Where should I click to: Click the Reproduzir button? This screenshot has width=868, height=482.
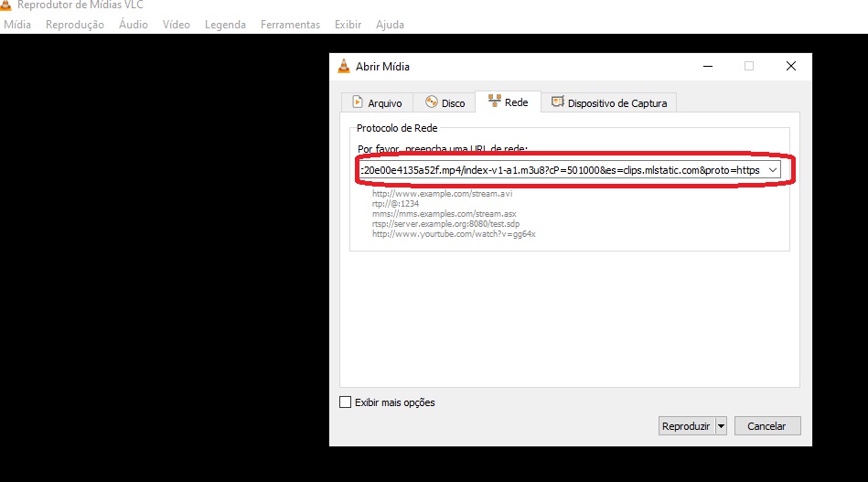686,426
